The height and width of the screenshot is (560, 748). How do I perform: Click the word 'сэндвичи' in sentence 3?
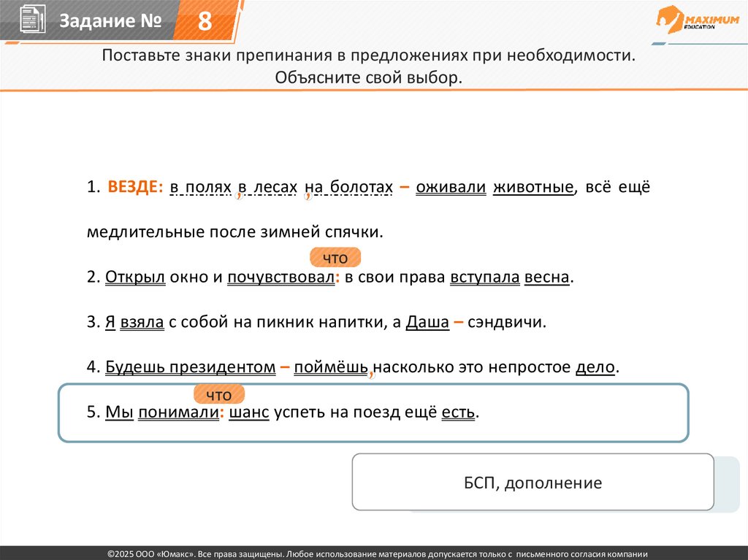click(x=504, y=322)
